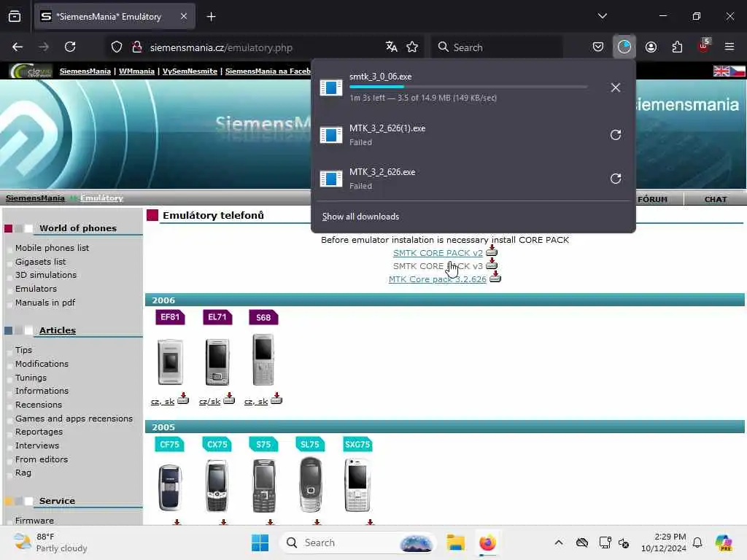Open Windows Start menu
This screenshot has height=560, width=747.
tap(260, 542)
